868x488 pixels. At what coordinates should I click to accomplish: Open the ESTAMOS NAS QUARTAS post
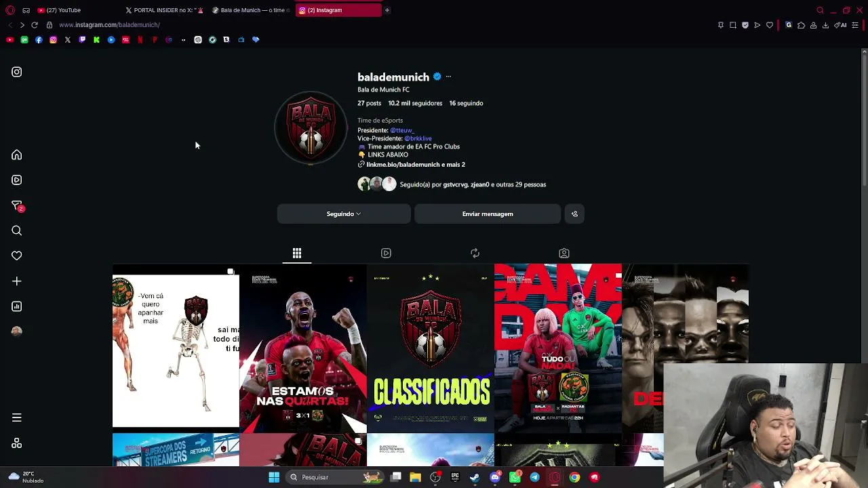(303, 348)
